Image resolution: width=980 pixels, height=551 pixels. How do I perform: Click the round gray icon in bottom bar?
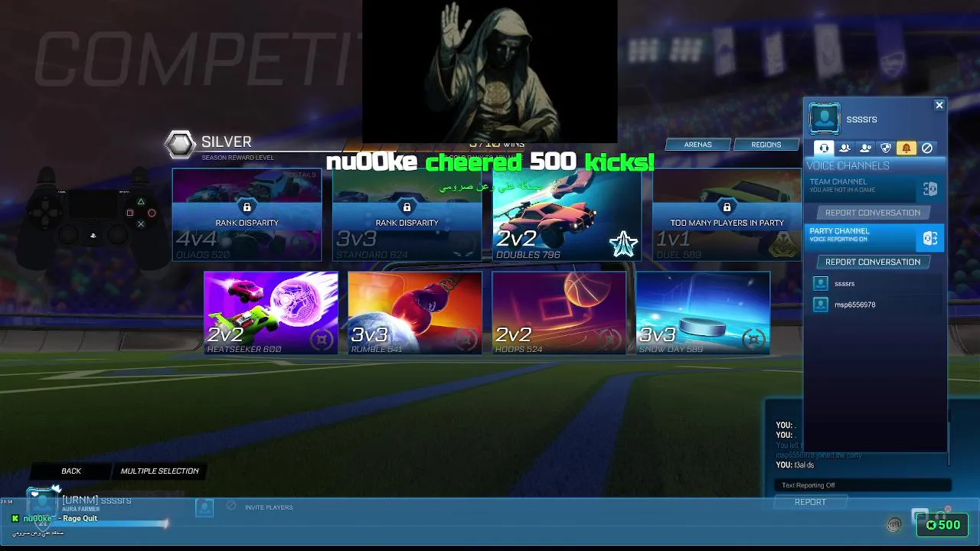click(x=893, y=525)
